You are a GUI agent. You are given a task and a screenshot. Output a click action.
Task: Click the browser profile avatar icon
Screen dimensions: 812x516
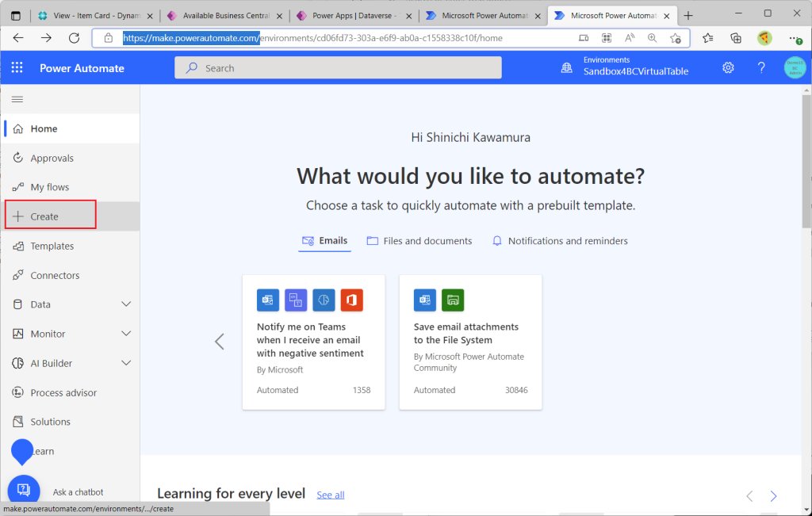[764, 38]
